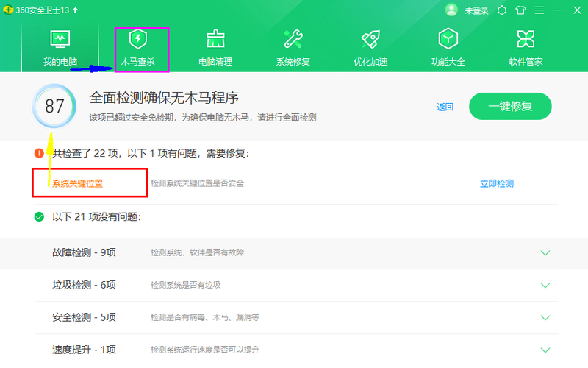The width and height of the screenshot is (588, 368).
Task: Select the 系统关键位置 item
Action: click(77, 183)
